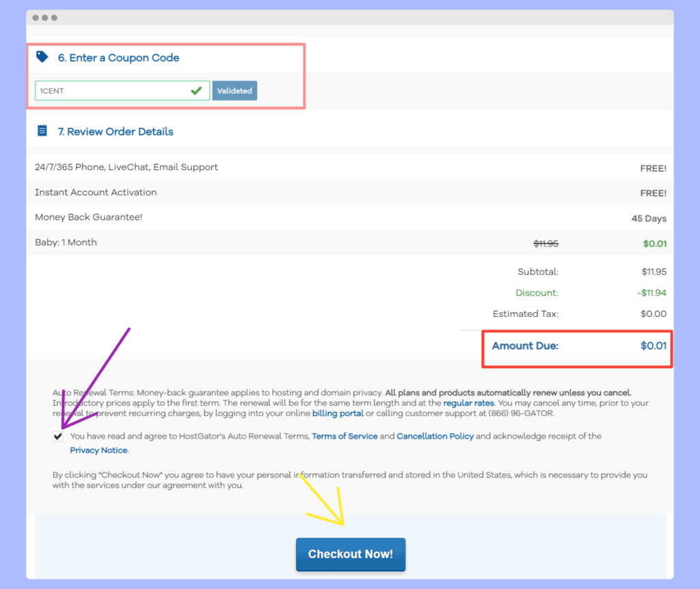Viewport: 700px width, 589px height.
Task: Click the Baby: 1 Month order row
Action: [66, 243]
